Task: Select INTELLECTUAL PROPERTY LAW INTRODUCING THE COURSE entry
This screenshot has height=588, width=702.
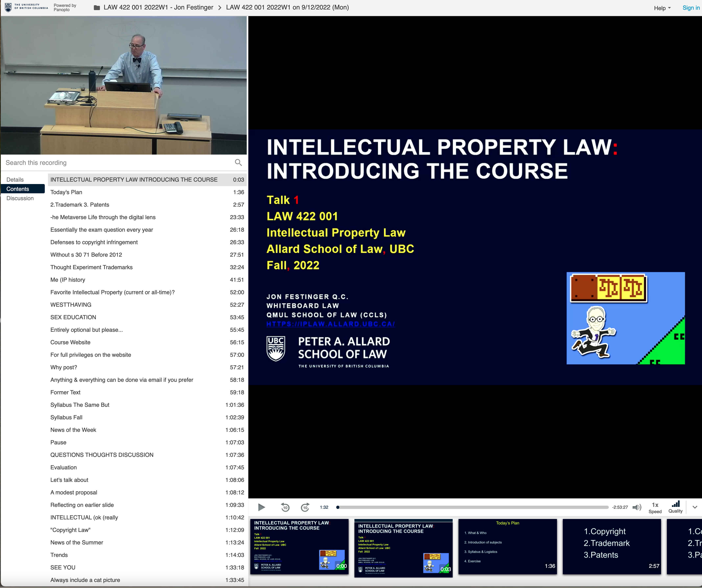Action: pos(147,180)
